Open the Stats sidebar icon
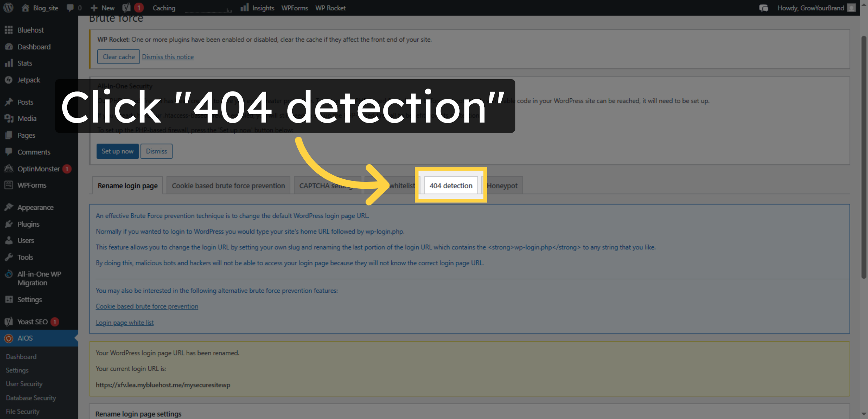 tap(9, 63)
